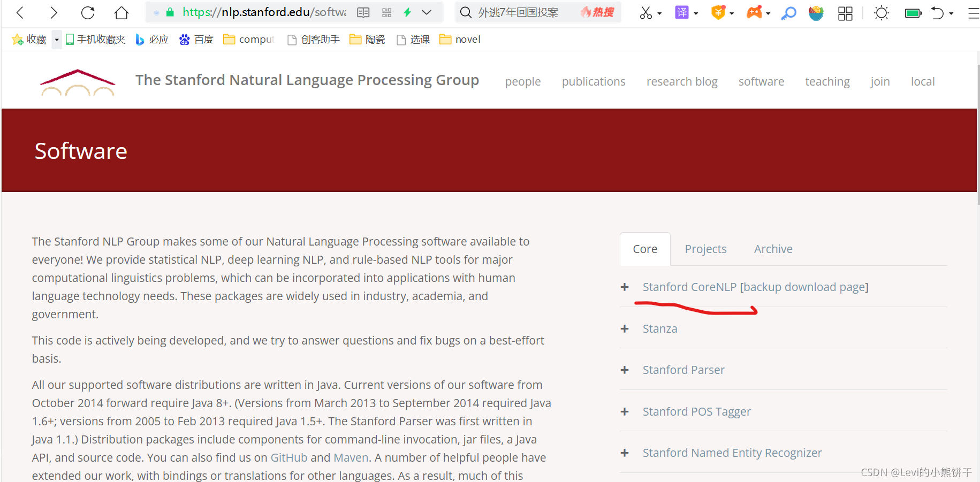980x482 pixels.
Task: Click the Stanford NLP arches logo
Action: pyautogui.click(x=78, y=82)
